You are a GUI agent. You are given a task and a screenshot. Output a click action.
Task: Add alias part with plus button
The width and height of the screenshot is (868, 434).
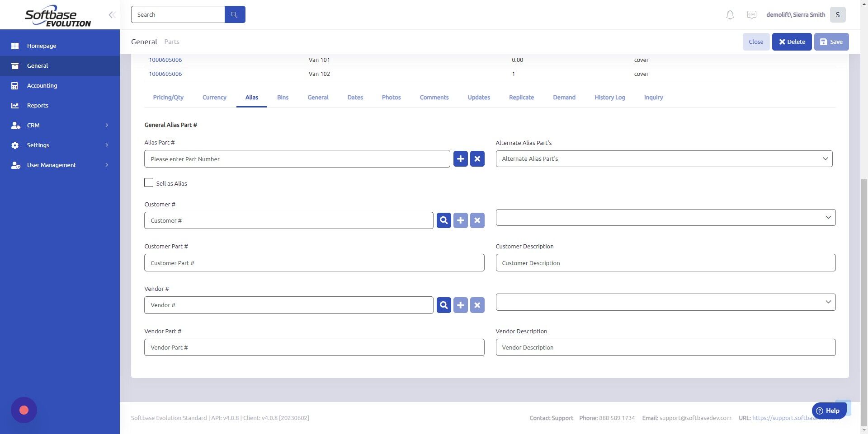(460, 159)
